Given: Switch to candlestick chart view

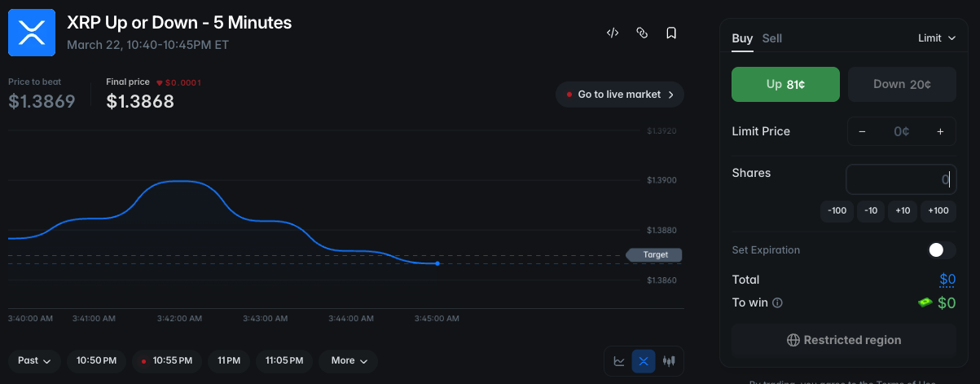Looking at the screenshot, I should tap(669, 360).
